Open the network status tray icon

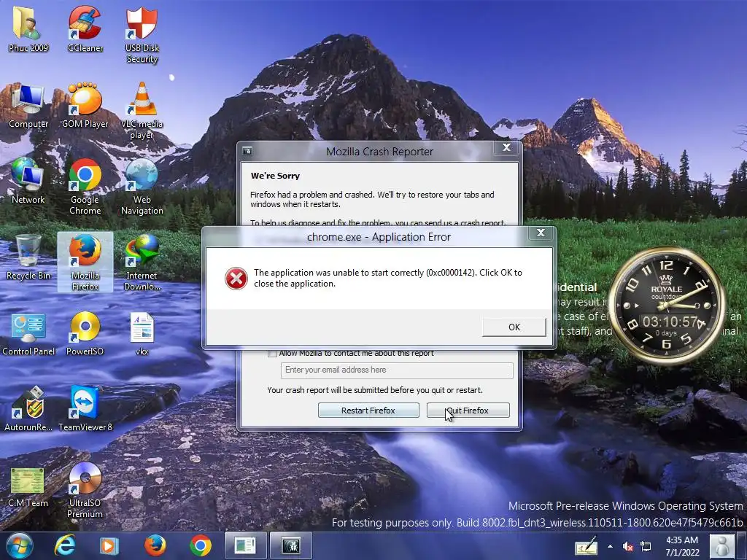(646, 546)
